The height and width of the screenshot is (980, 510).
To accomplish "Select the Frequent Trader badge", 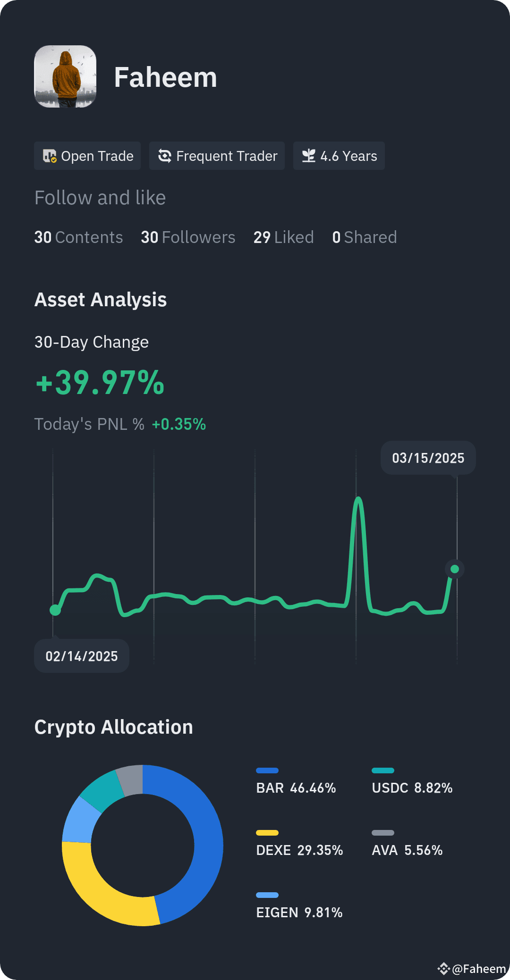I will click(x=217, y=156).
